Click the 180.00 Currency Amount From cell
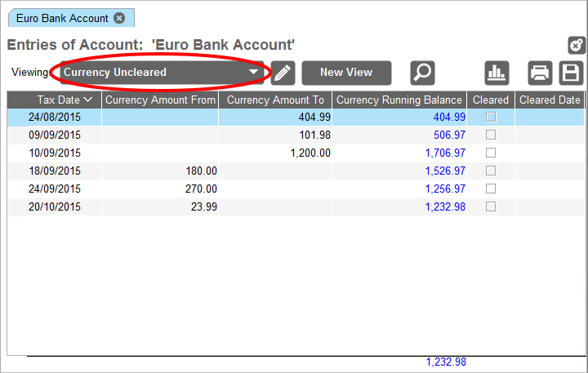588x373 pixels. (x=160, y=171)
